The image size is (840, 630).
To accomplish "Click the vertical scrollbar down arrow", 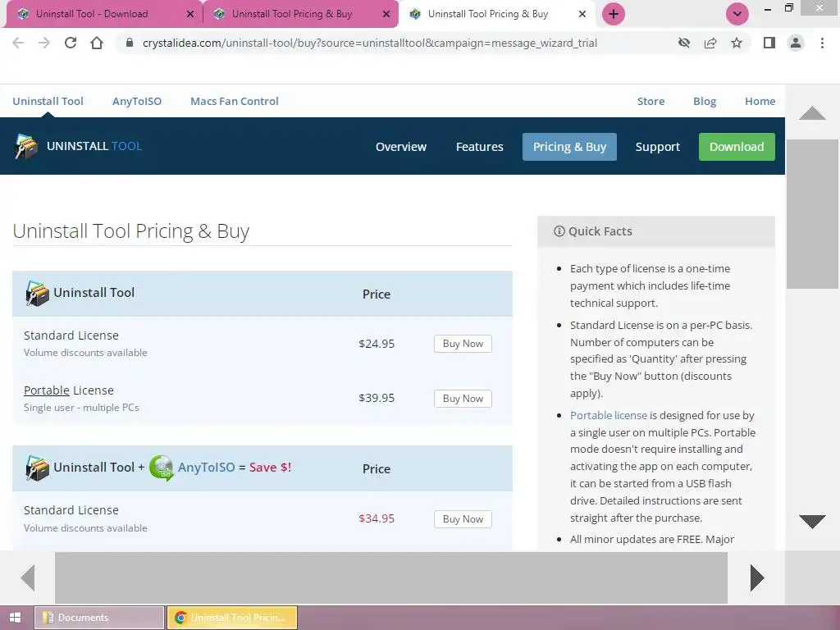I will (812, 521).
